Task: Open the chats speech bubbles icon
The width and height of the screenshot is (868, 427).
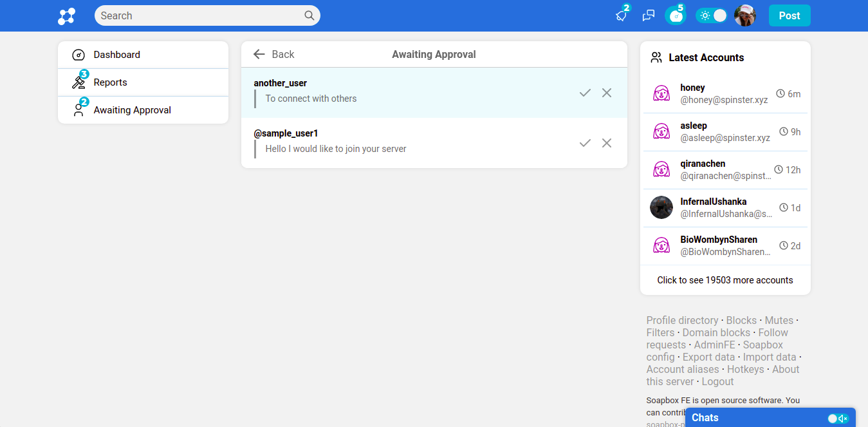Action: (649, 15)
